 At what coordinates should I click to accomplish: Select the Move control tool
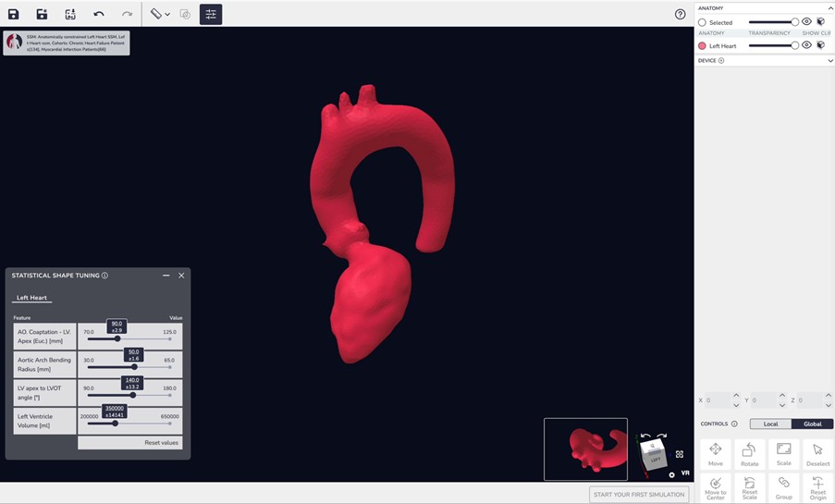tap(716, 453)
